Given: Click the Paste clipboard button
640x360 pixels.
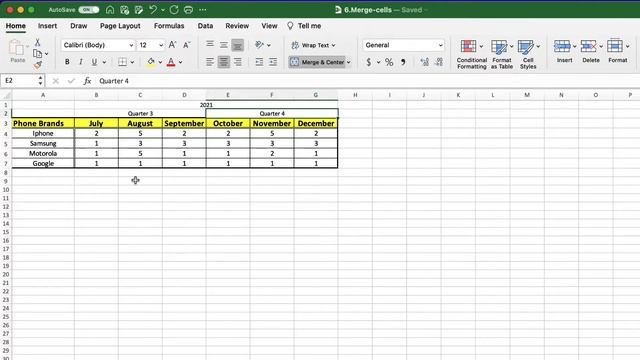Looking at the screenshot, I should pyautogui.click(x=17, y=51).
